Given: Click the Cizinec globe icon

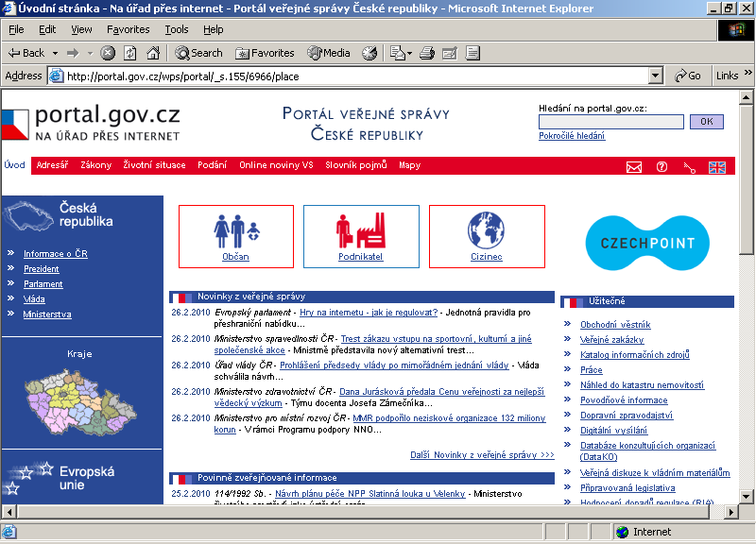Looking at the screenshot, I should coord(486,230).
